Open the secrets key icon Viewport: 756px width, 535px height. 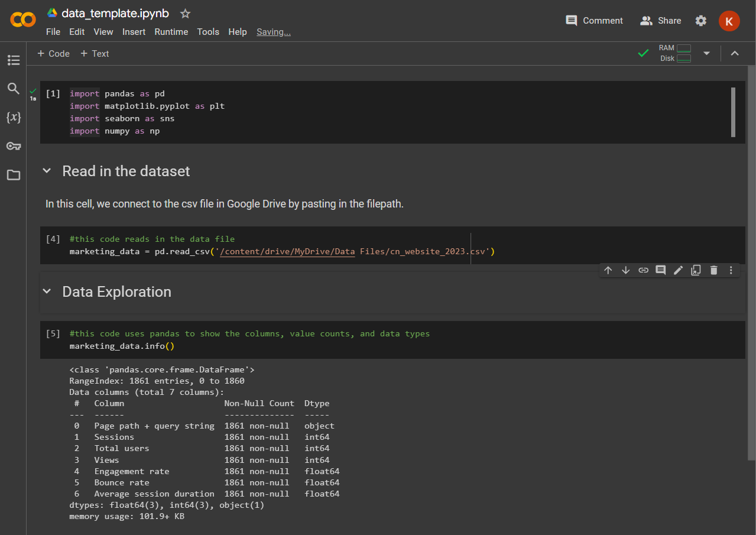(x=13, y=146)
